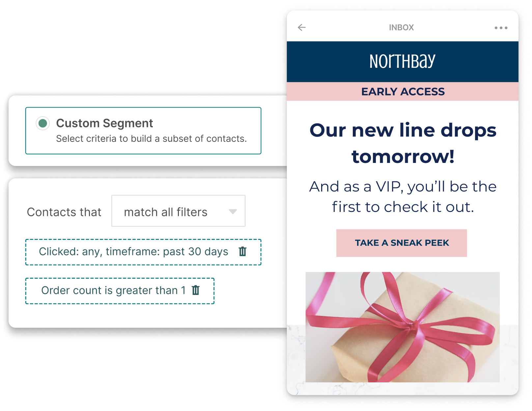Click the TAKE A SNEAK PEEK button
The height and width of the screenshot is (411, 532).
(x=402, y=243)
